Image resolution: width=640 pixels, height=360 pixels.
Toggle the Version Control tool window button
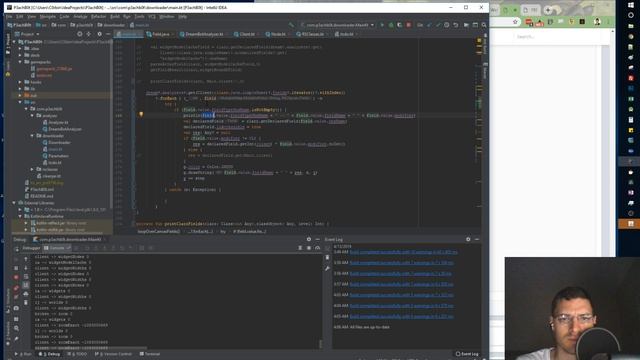(x=113, y=354)
